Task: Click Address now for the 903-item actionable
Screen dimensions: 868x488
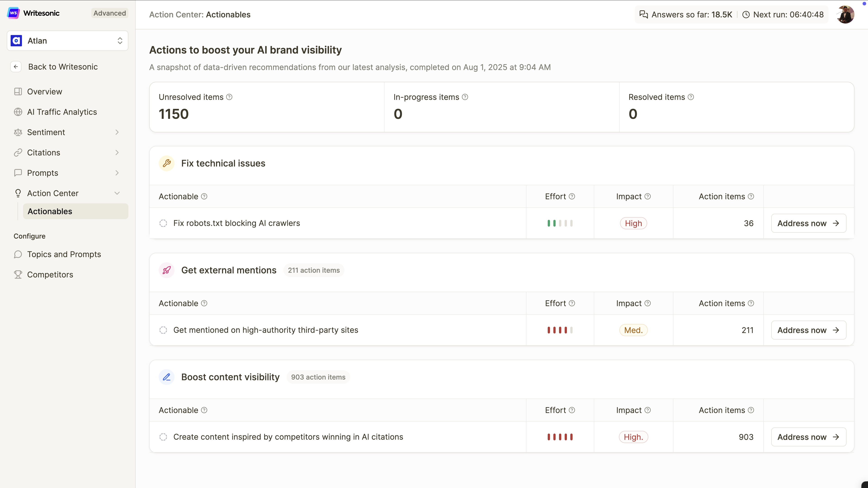Action: point(808,437)
